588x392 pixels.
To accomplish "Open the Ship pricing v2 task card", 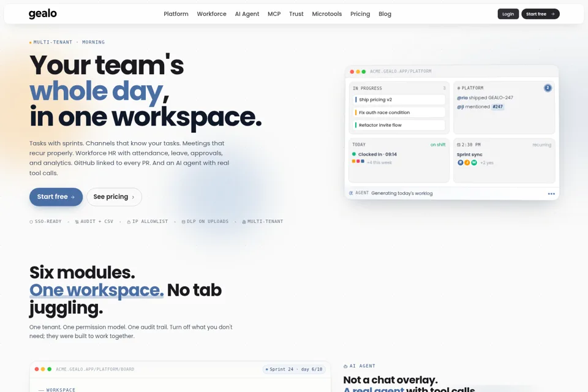I will click(399, 100).
